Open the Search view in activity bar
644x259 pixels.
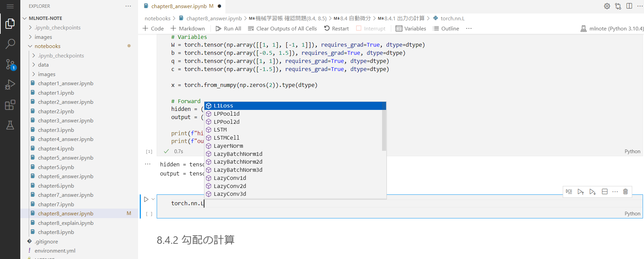pos(10,44)
